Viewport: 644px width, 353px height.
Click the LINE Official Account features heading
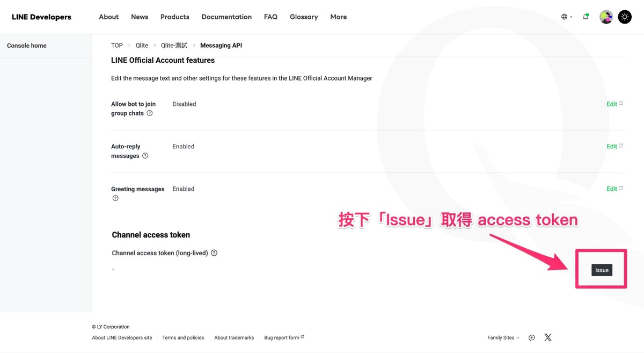163,61
